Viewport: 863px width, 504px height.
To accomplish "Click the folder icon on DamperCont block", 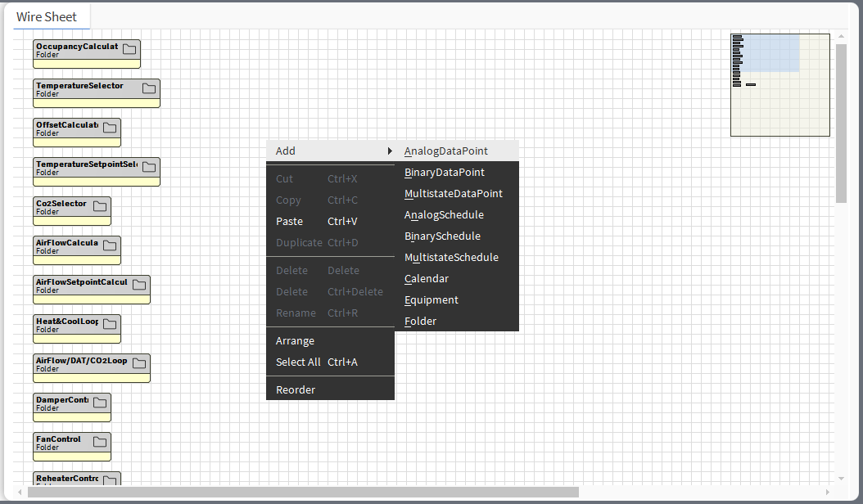I will [100, 402].
